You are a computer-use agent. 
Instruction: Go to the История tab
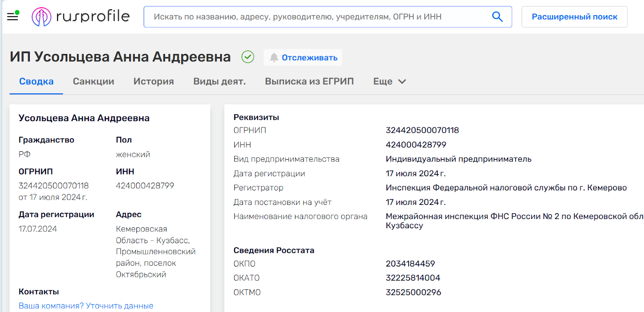pos(154,81)
